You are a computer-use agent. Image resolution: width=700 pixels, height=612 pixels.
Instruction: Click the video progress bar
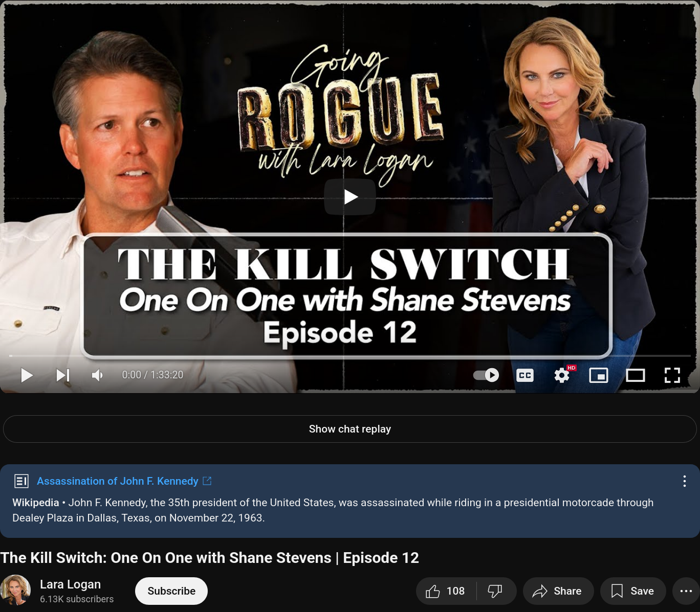[350, 355]
